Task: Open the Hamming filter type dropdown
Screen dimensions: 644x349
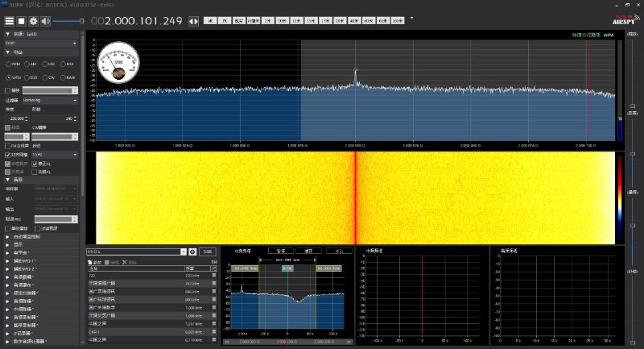Action: click(50, 99)
